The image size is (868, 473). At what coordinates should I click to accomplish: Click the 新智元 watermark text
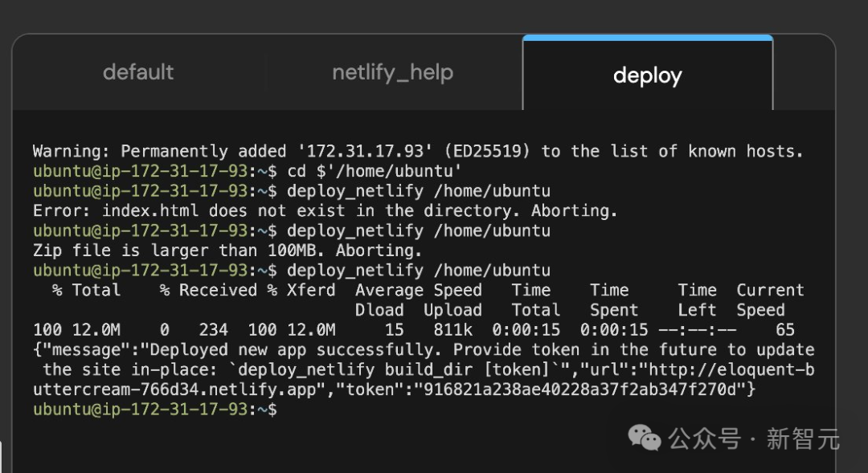tap(802, 439)
